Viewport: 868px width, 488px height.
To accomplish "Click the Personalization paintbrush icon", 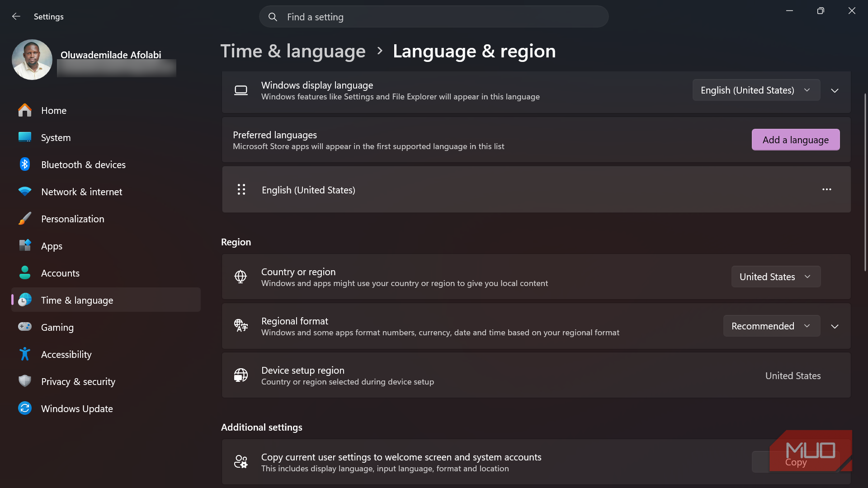I will click(x=25, y=219).
